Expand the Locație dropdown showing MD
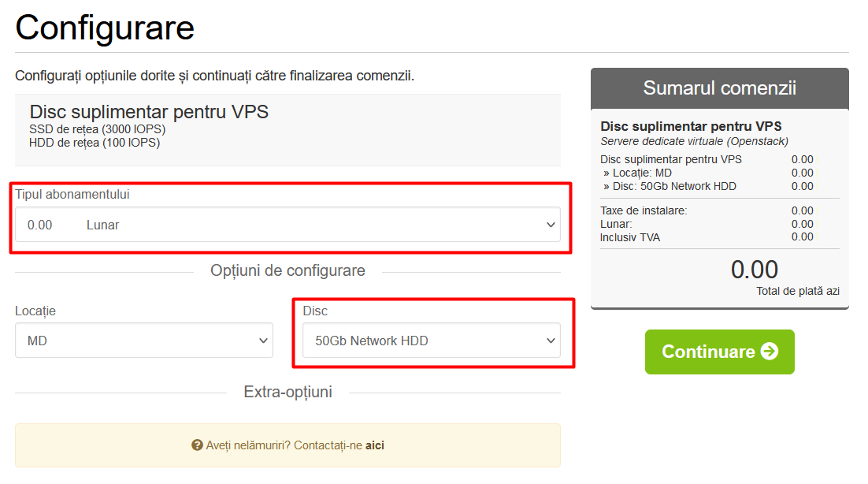This screenshot has width=868, height=484. click(x=144, y=341)
